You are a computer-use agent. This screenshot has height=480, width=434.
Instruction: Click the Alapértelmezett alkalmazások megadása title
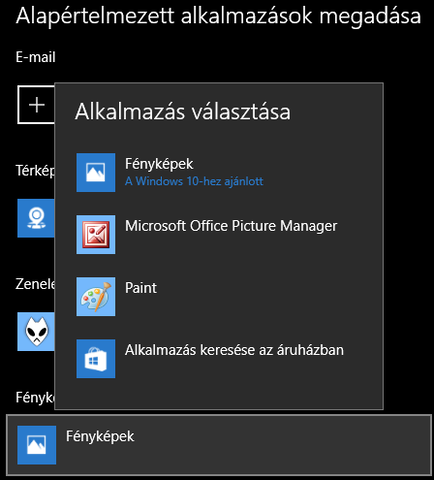tap(218, 16)
